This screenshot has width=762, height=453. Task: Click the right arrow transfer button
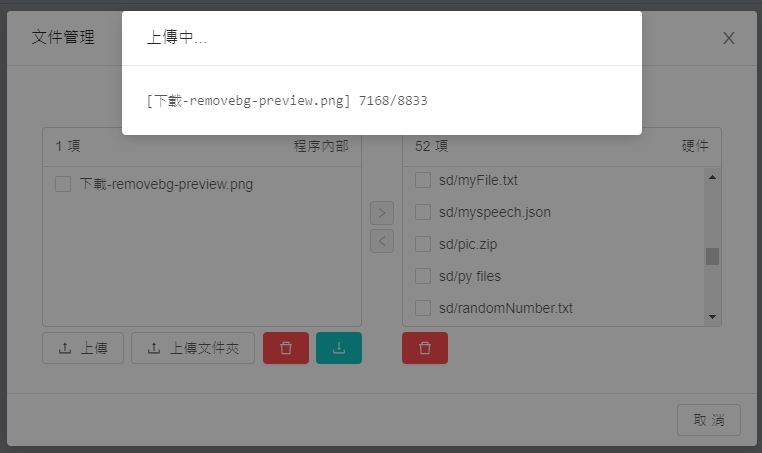pyautogui.click(x=382, y=213)
